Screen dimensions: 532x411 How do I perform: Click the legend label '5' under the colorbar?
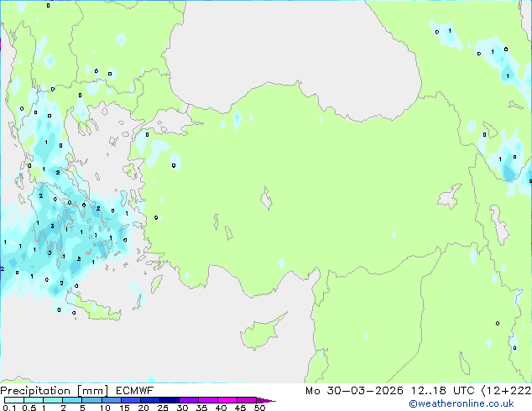(x=82, y=408)
